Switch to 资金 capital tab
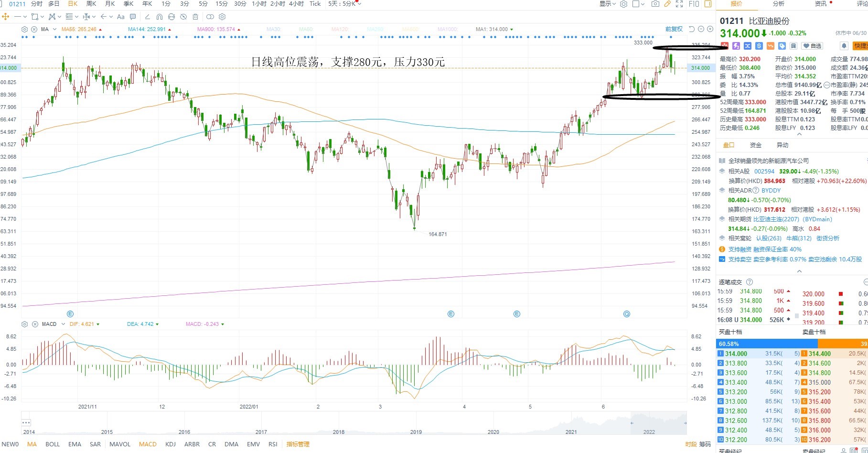Viewport: 868px width, 453px height. (756, 145)
